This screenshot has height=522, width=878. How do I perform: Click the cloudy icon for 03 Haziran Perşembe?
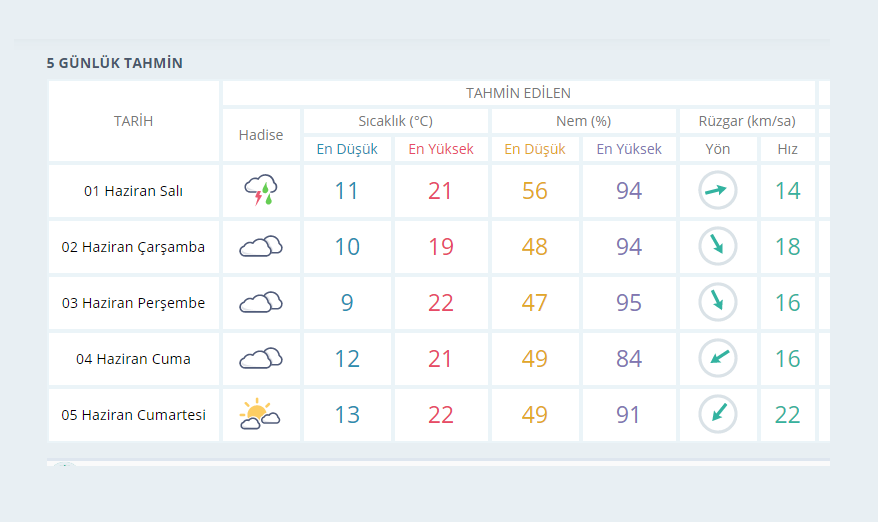[x=260, y=302]
